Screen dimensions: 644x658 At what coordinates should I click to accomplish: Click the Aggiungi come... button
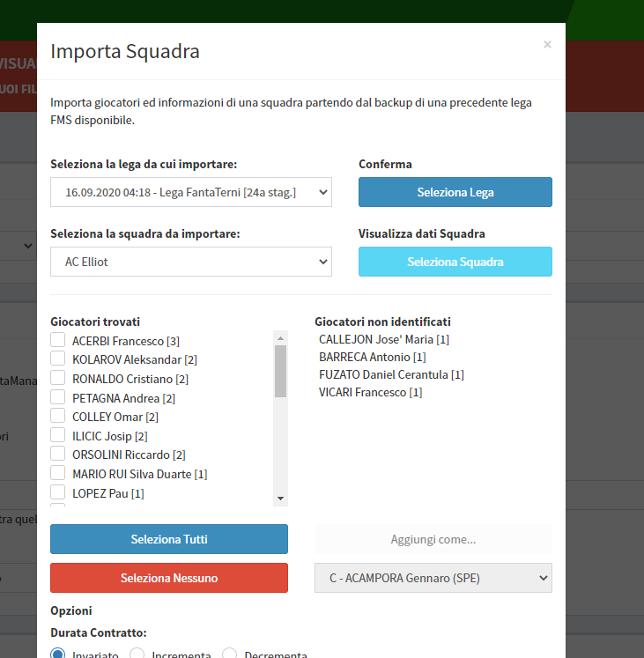pos(433,539)
